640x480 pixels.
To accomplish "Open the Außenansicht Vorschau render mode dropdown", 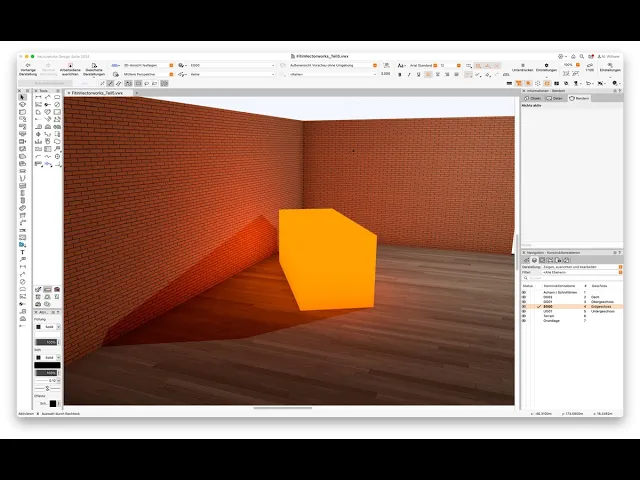I will 333,65.
